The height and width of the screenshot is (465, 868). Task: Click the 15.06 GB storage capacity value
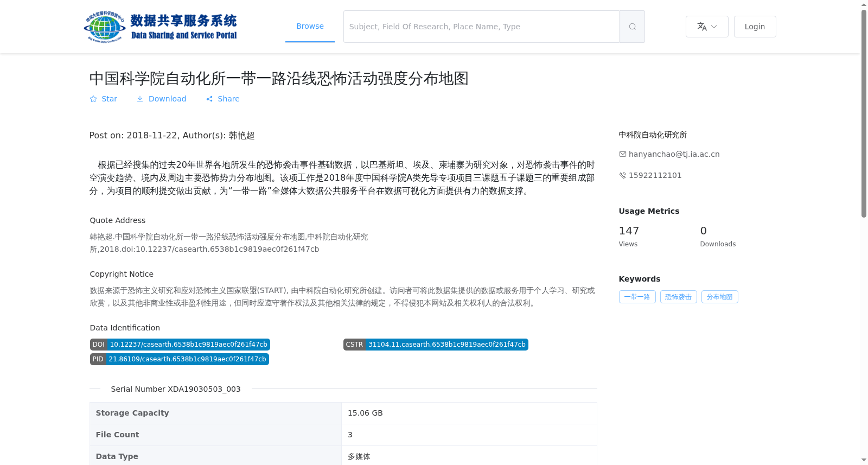point(365,413)
